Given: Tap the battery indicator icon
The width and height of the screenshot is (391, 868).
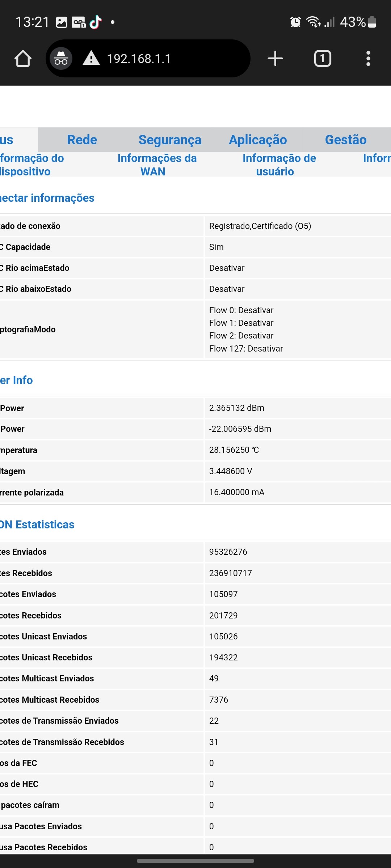Looking at the screenshot, I should click(x=372, y=22).
